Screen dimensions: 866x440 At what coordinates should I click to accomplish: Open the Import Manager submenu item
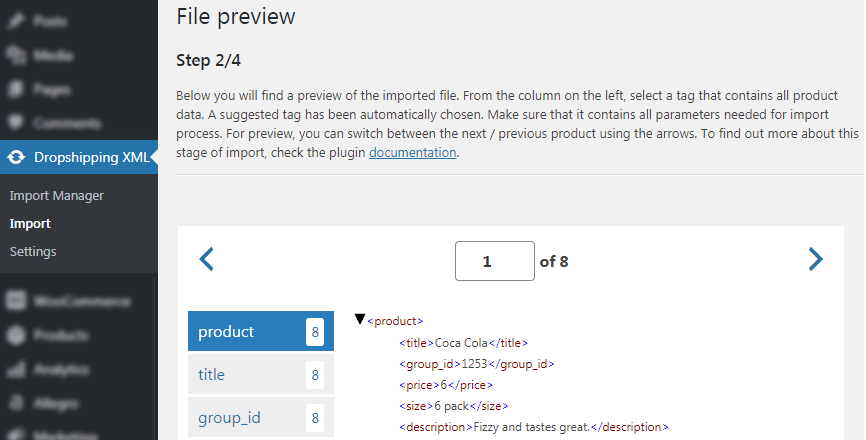click(x=56, y=195)
